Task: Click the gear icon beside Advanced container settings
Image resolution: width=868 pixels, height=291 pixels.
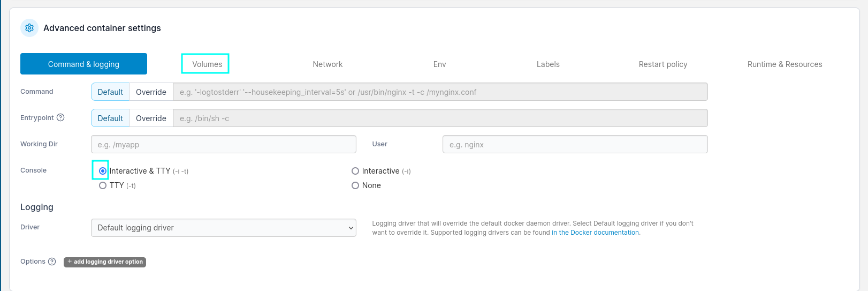Action: click(x=29, y=28)
